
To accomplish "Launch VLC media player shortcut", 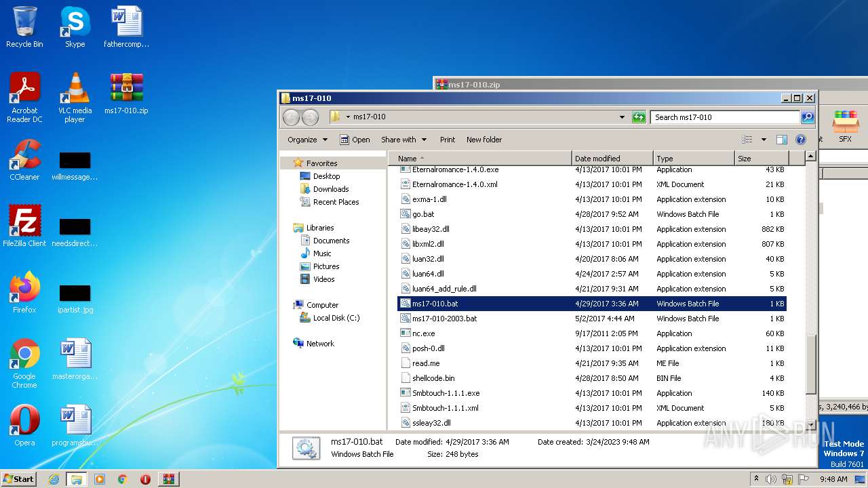I will pos(75,98).
